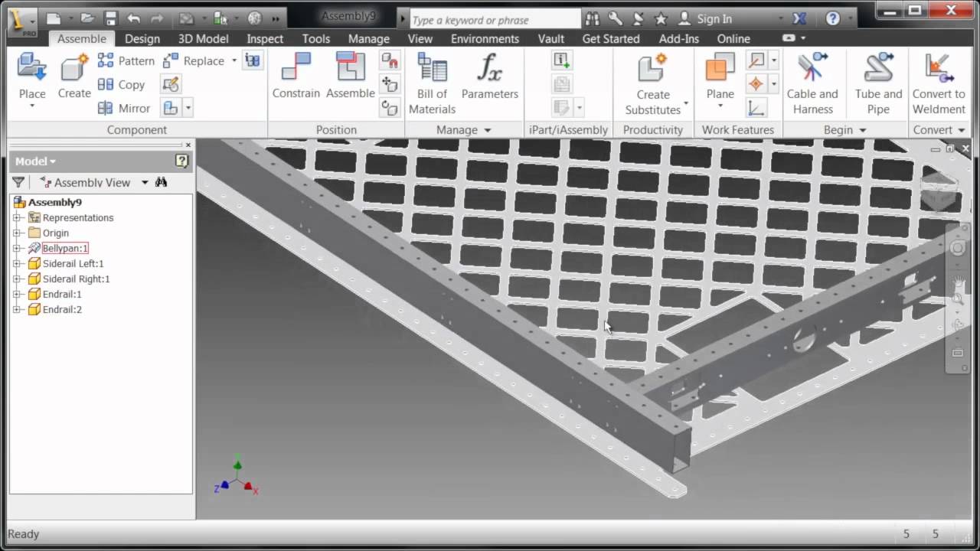Select Bellypan:1 in the model tree
Screen dimensions: 980x551
(x=65, y=248)
